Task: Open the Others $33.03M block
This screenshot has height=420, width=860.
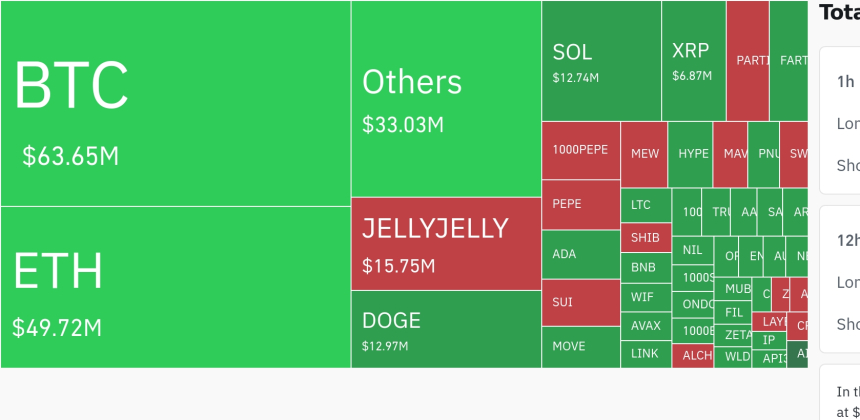Action: 446,99
